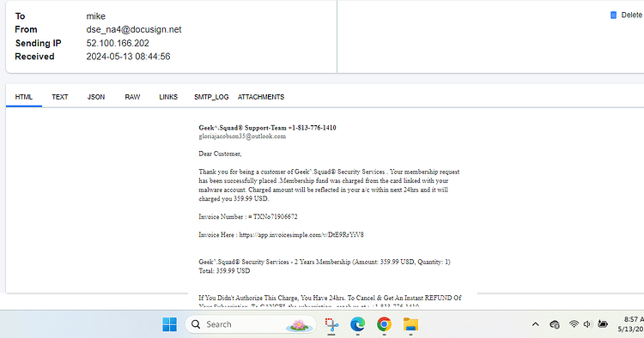Open the LINKS tab
Image resolution: width=644 pixels, height=338 pixels.
[168, 97]
